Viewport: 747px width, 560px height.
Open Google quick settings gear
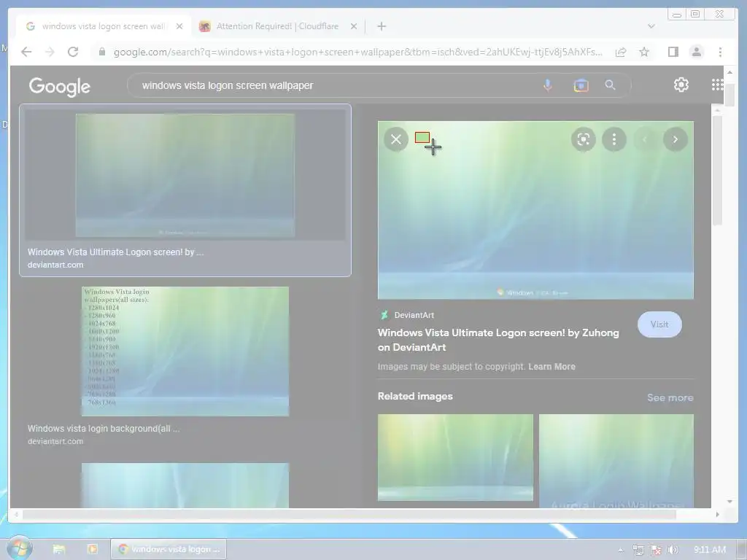[681, 85]
